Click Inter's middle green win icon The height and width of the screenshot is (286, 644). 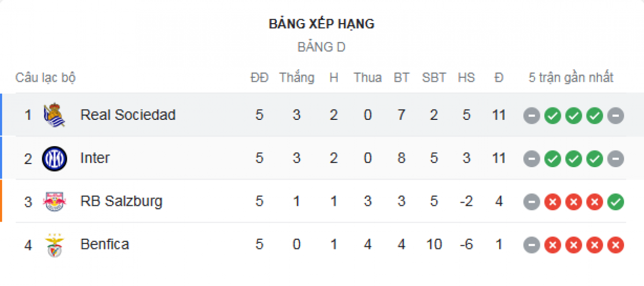tap(574, 159)
